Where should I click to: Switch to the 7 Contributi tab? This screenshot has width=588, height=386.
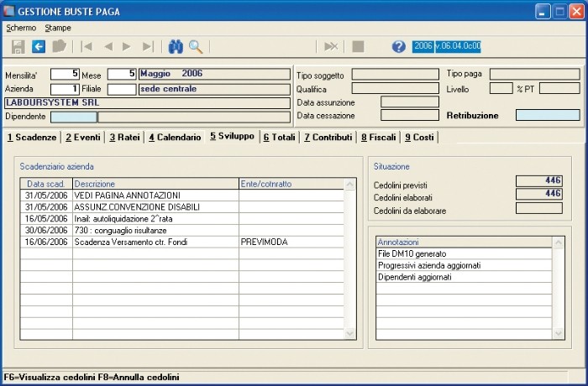328,138
